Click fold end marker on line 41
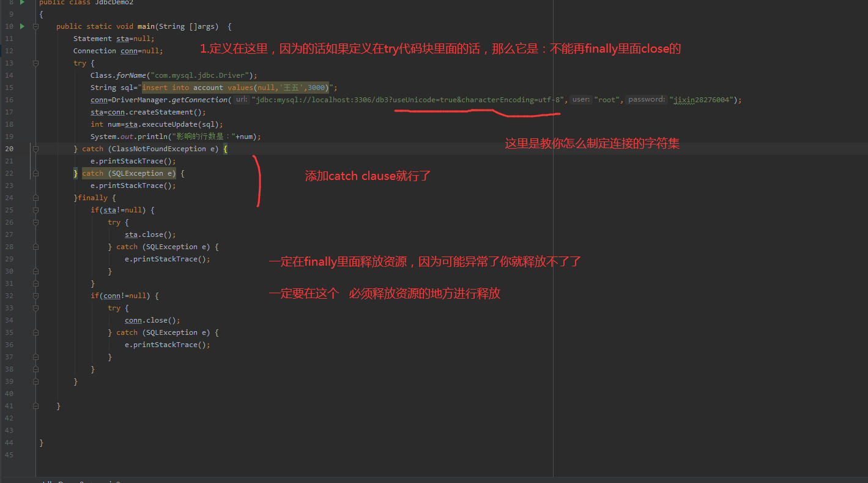Viewport: 868px width, 483px height. click(35, 406)
